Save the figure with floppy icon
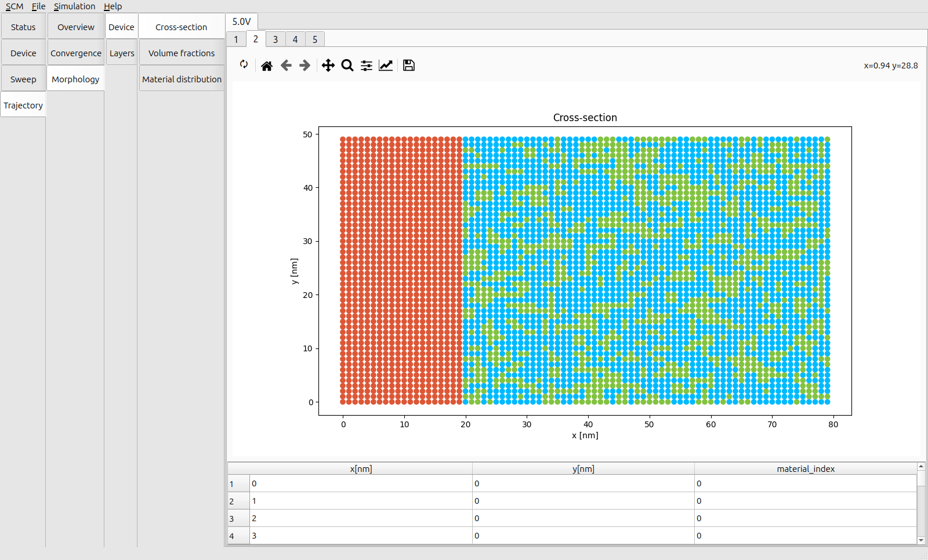Viewport: 928px width, 560px height. click(x=409, y=66)
